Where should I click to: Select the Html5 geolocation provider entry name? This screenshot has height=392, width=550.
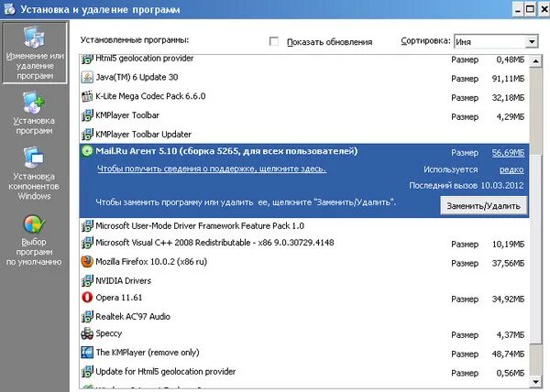coord(145,59)
